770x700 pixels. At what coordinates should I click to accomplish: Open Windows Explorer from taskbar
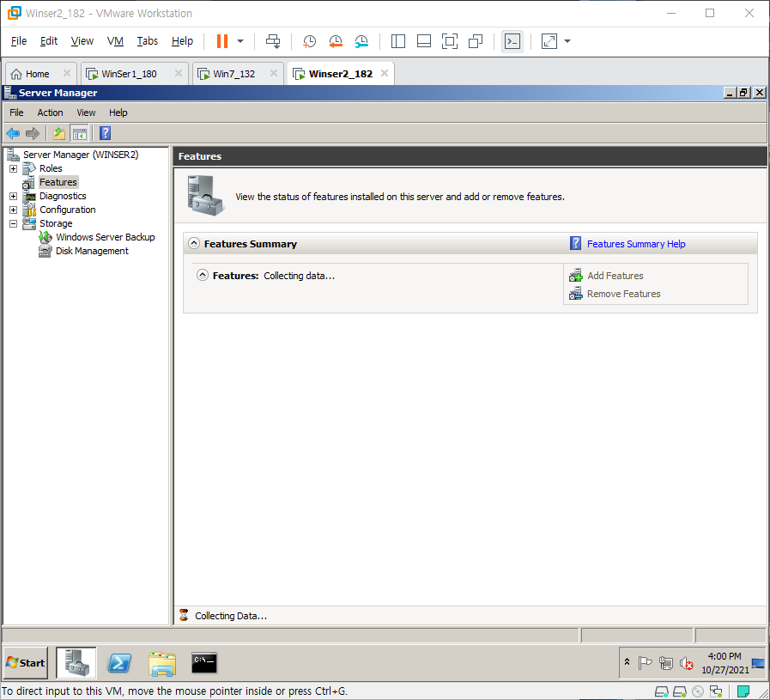point(162,663)
